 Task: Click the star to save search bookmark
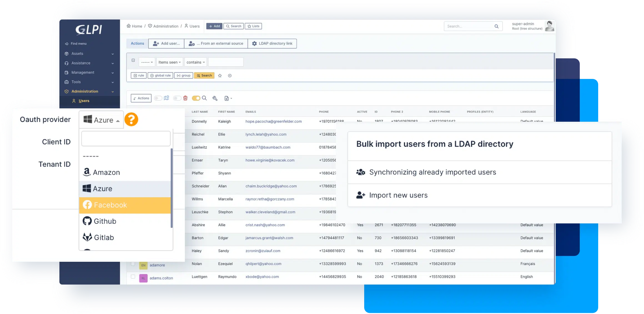pyautogui.click(x=220, y=76)
